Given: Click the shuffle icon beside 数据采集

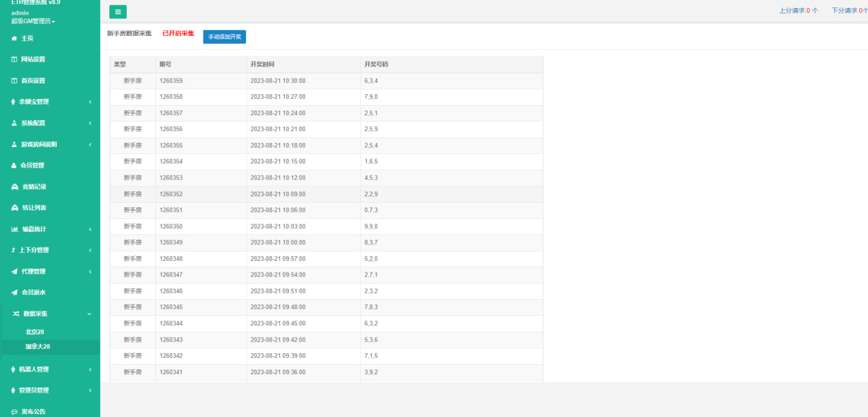Looking at the screenshot, I should [16, 314].
